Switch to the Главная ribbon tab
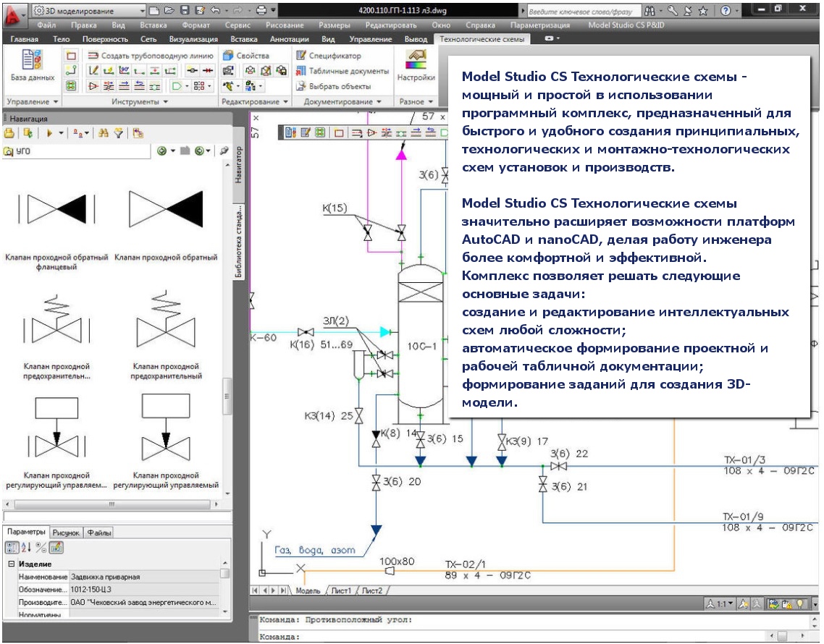Viewport: 824px width, 644px height. (24, 39)
